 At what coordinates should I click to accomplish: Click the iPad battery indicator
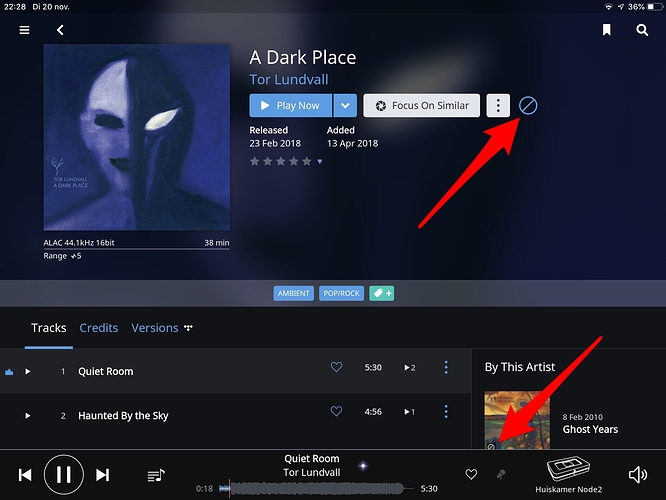click(655, 7)
